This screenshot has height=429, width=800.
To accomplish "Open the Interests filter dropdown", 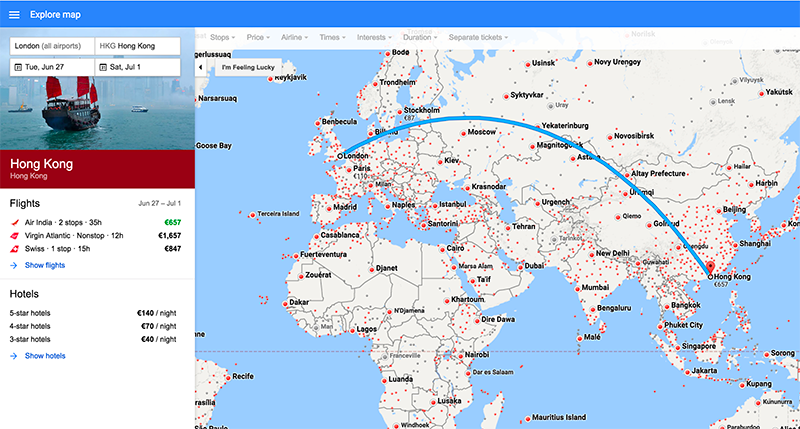I will pos(374,37).
